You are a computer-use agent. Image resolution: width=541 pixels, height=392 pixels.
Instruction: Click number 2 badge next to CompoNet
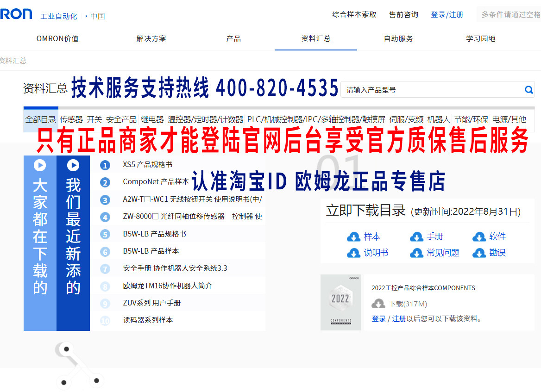(x=105, y=182)
